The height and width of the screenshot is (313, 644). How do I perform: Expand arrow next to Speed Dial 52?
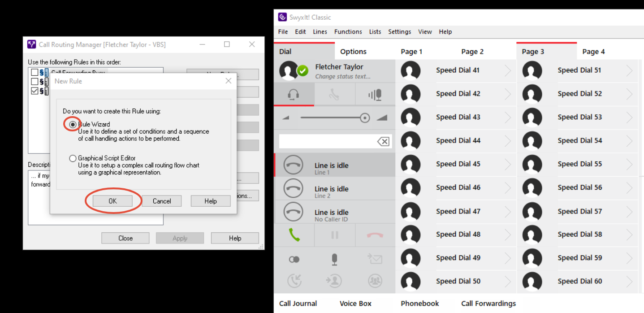(x=630, y=94)
